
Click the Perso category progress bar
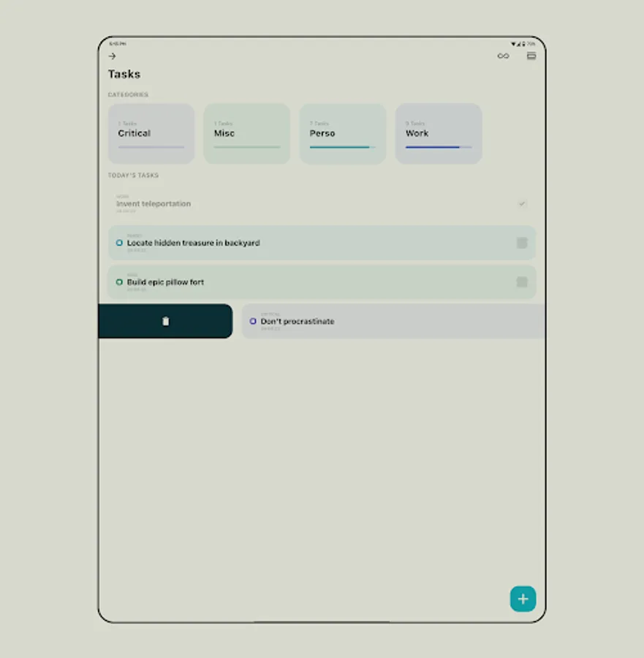(342, 147)
